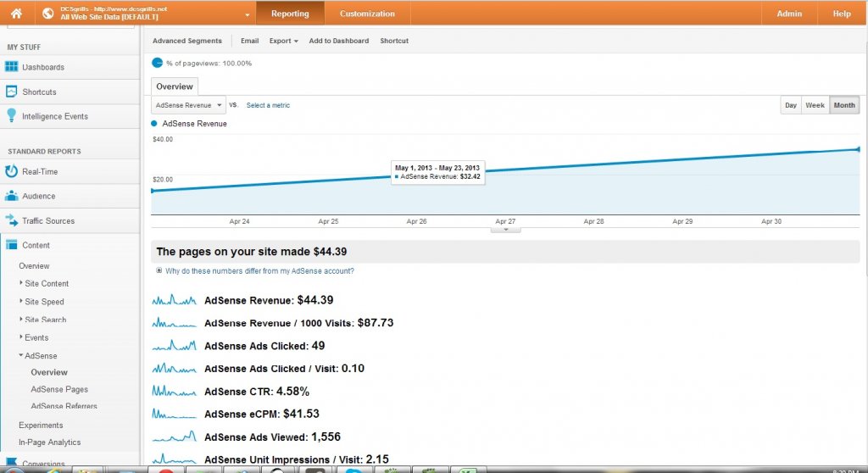The image size is (868, 473).
Task: Click the Select a metric link
Action: click(x=268, y=105)
